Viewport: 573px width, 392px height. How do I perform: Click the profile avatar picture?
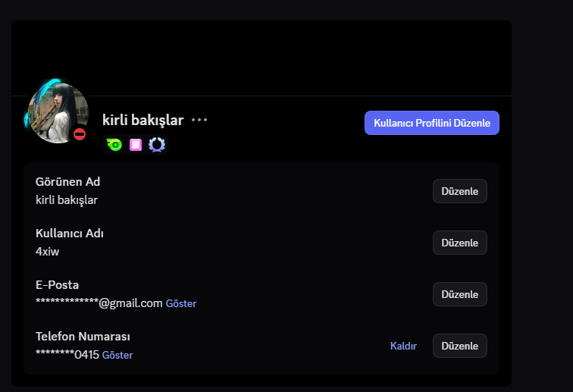tap(56, 111)
